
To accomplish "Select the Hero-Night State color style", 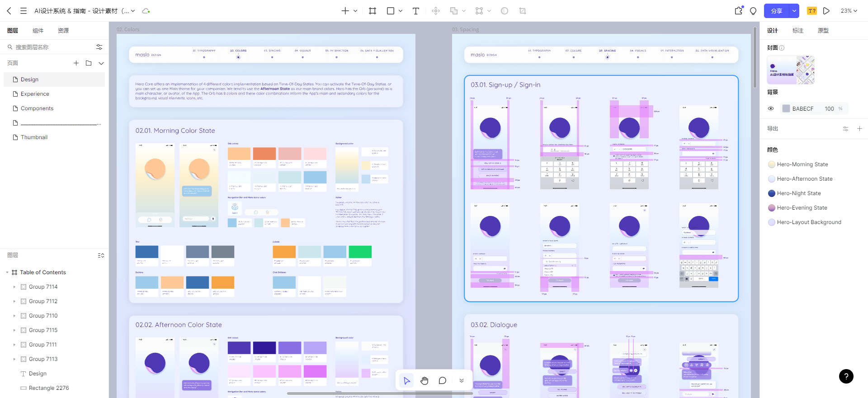I will point(799,193).
